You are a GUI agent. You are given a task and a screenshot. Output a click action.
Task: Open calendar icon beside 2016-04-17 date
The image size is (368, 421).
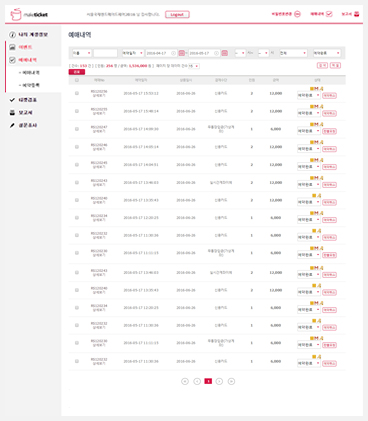coord(182,53)
